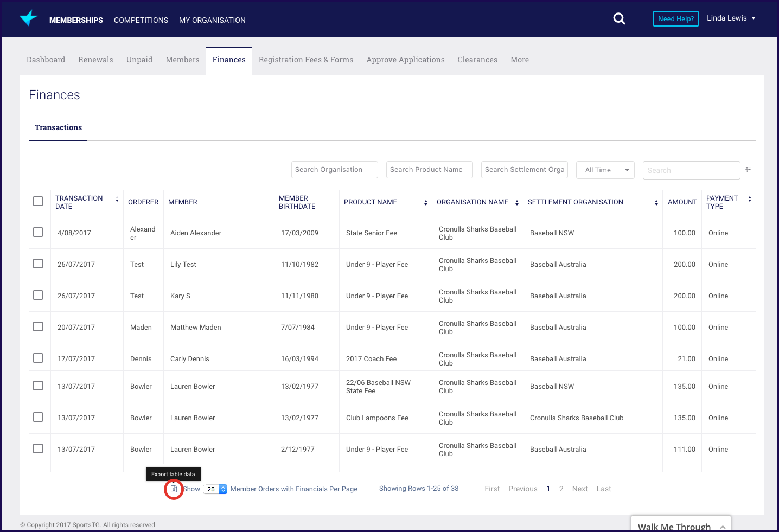Viewport: 779px width, 532px height.
Task: Click member name Matthew Maden
Action: pyautogui.click(x=196, y=328)
